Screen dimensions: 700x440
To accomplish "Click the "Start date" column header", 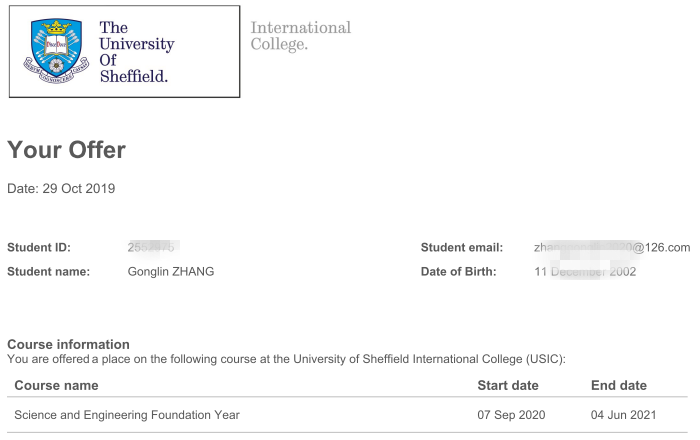I will pos(508,385).
